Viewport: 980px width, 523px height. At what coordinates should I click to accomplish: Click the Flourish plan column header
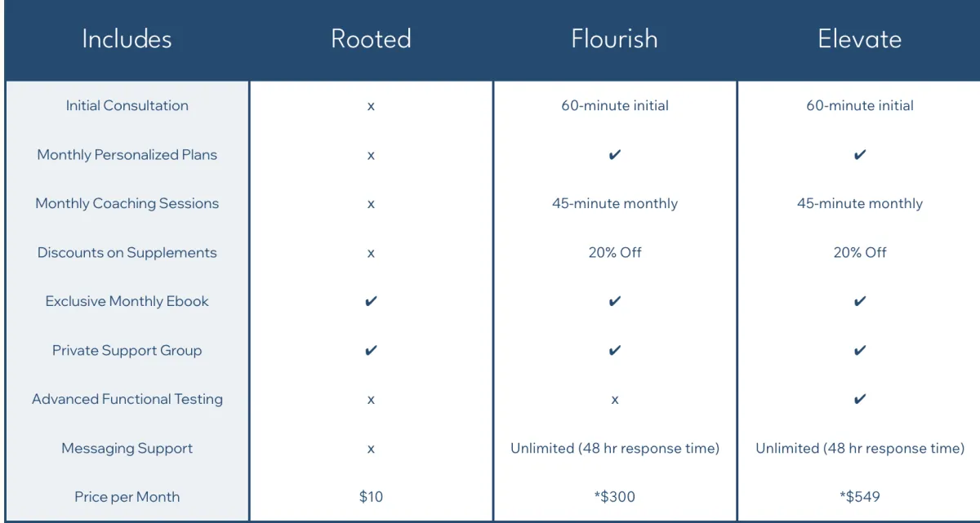coord(614,39)
